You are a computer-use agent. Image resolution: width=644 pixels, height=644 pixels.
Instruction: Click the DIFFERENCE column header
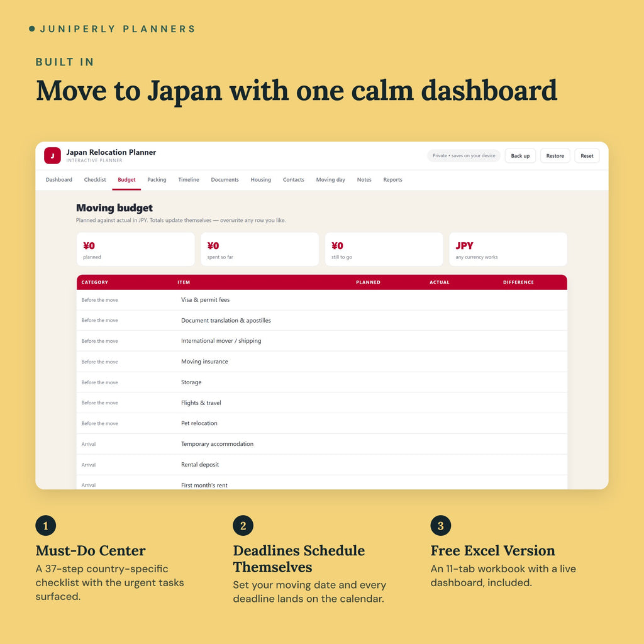coord(518,282)
